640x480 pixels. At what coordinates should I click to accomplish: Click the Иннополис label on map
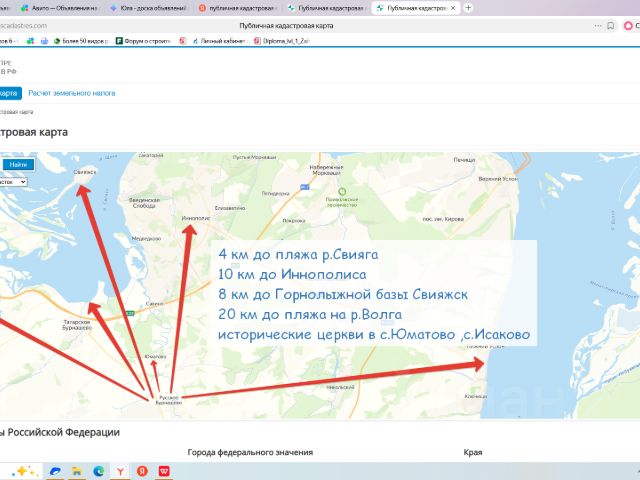click(196, 218)
